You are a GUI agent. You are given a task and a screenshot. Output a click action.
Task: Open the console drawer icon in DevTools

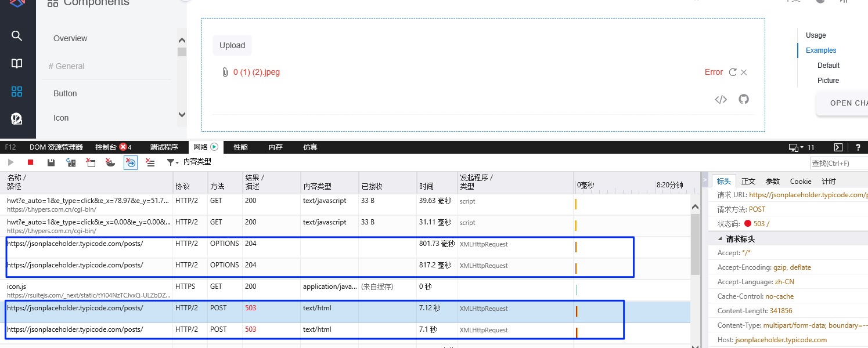(x=838, y=147)
